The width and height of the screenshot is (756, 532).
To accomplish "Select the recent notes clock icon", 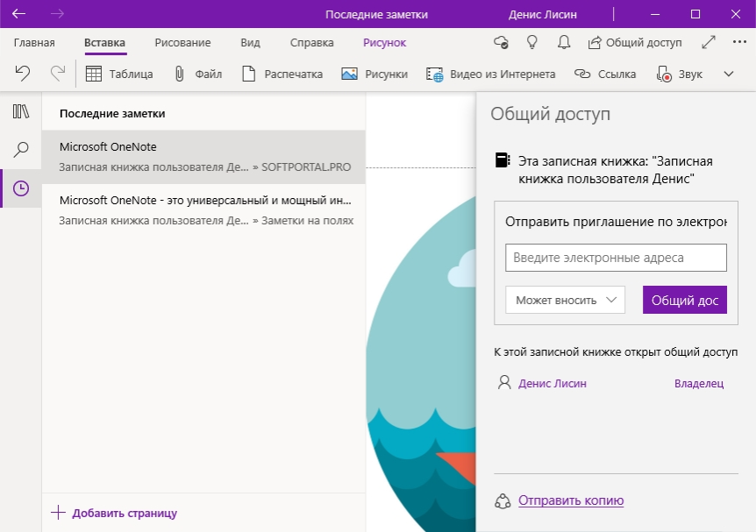I will [21, 188].
